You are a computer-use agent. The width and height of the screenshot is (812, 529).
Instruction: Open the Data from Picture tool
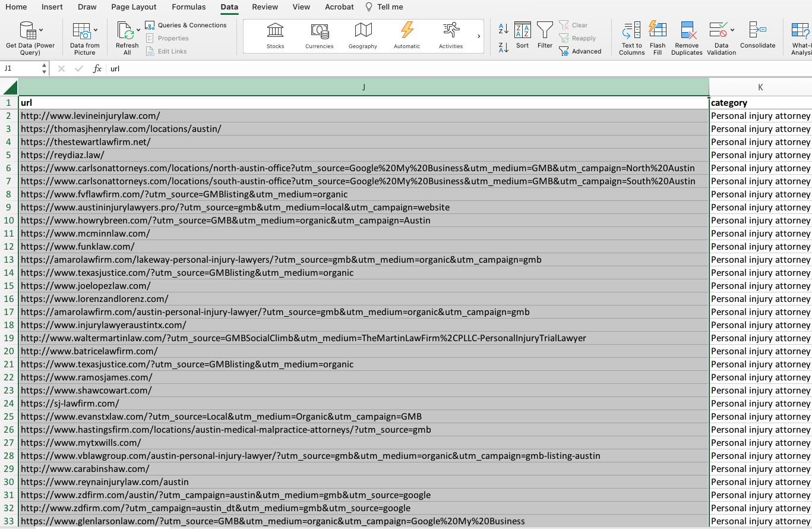81,31
